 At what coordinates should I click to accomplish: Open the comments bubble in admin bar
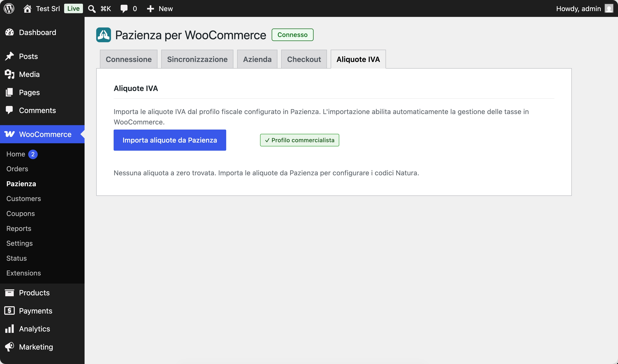click(x=124, y=9)
